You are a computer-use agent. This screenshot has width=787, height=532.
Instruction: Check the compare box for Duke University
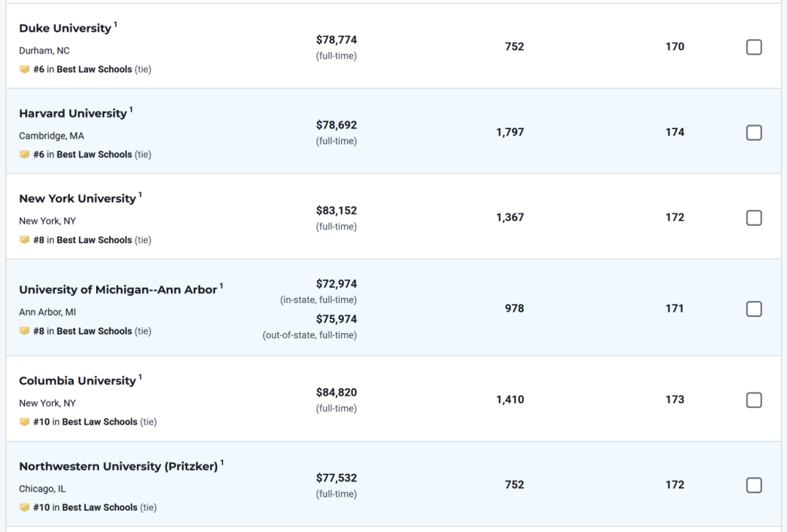pyautogui.click(x=754, y=47)
